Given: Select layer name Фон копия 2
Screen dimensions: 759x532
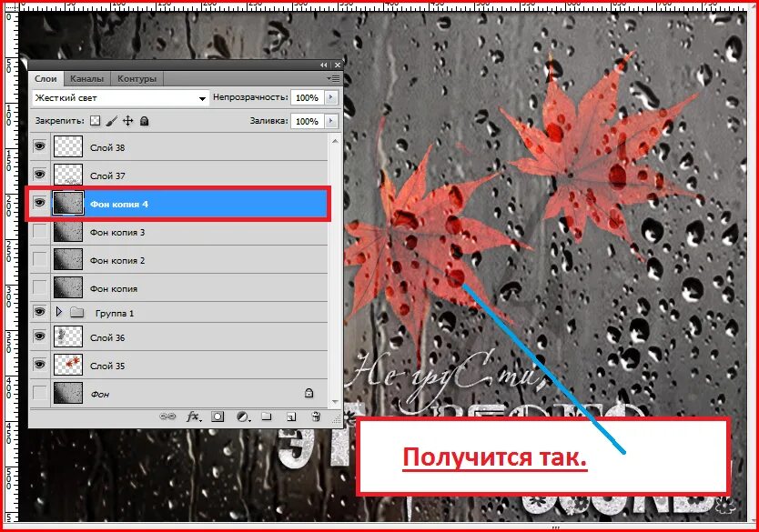Looking at the screenshot, I should (x=117, y=261).
